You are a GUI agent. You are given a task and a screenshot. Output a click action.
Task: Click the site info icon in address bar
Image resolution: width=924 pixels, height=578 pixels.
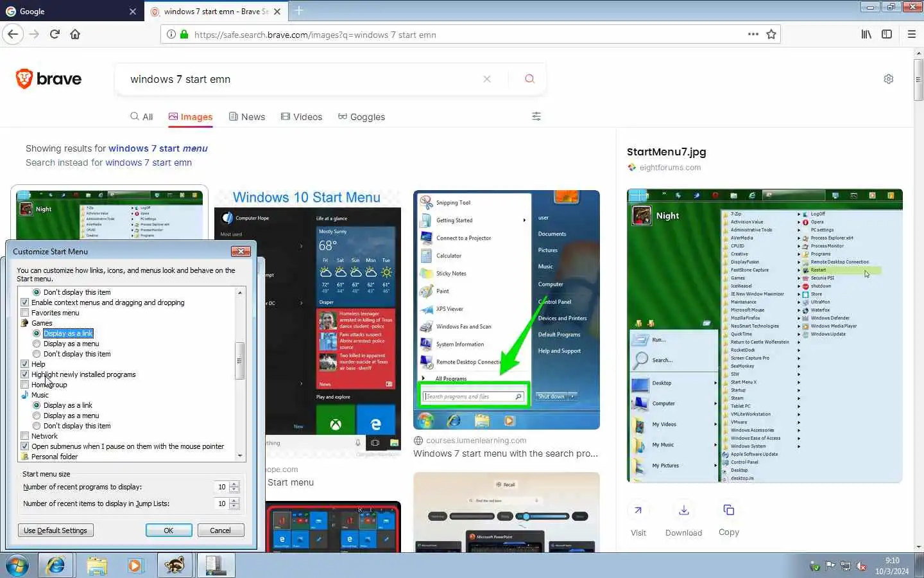coord(171,35)
